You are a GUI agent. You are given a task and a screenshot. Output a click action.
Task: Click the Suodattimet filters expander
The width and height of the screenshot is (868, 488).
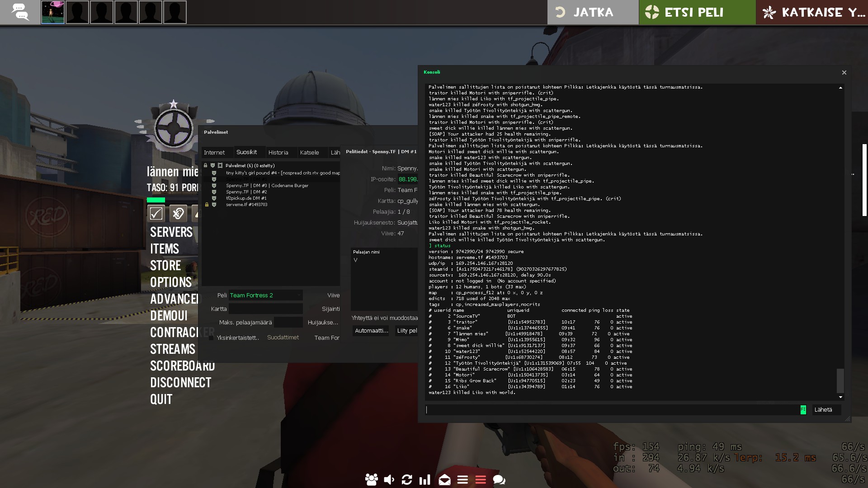coord(283,338)
